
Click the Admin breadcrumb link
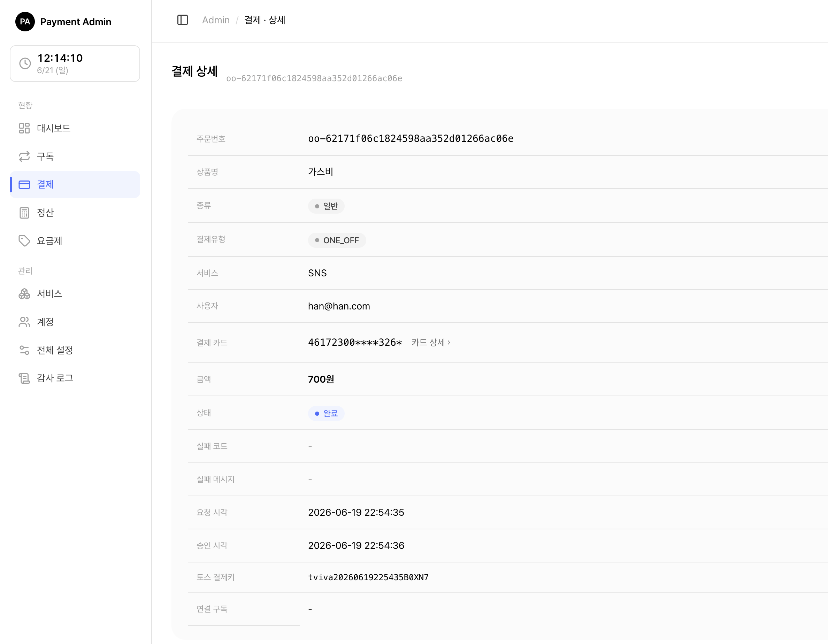(x=216, y=20)
